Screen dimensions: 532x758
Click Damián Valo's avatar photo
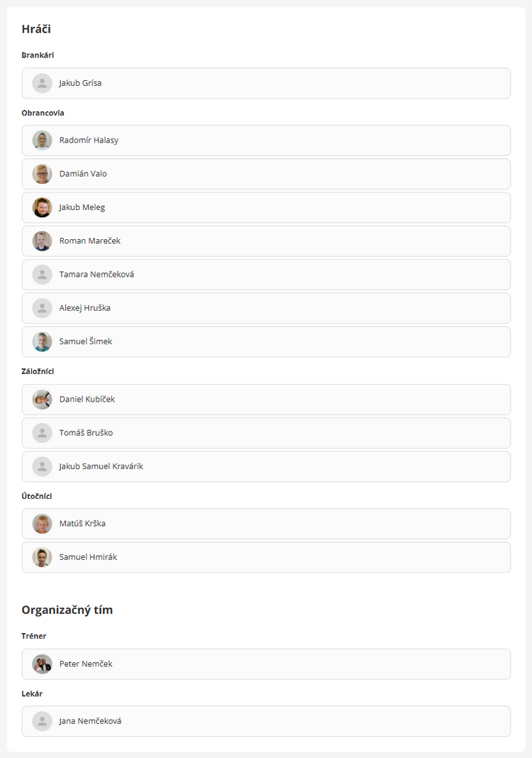[42, 174]
